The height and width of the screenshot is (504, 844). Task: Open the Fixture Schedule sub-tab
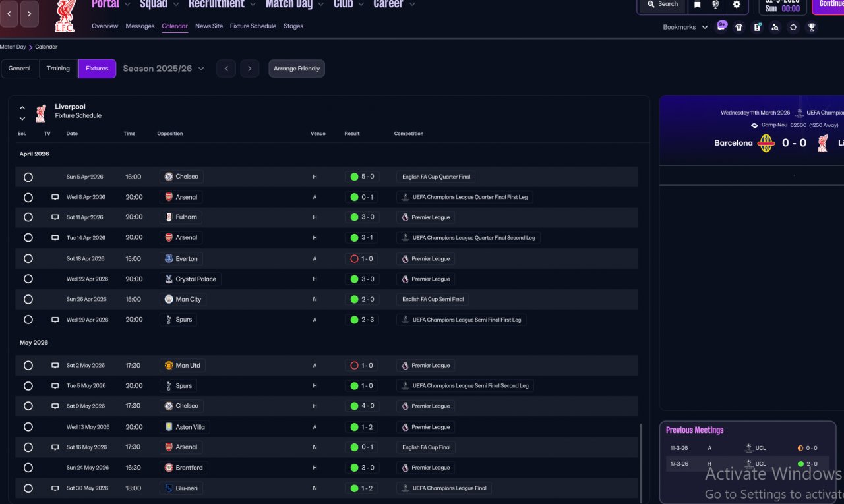(253, 26)
